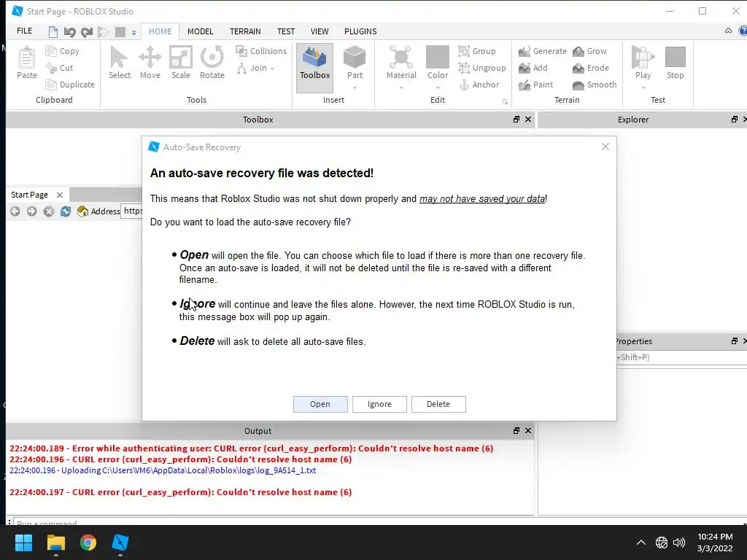The height and width of the screenshot is (560, 747).
Task: Click the stop square in the quick access toolbar
Action: [120, 32]
